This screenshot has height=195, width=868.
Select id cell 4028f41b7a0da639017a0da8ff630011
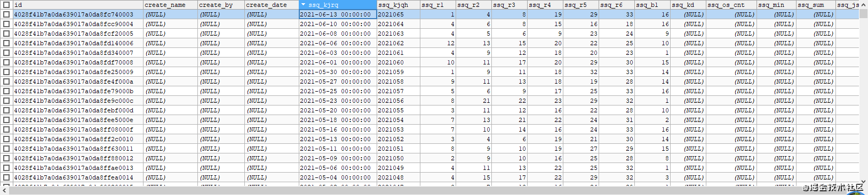point(78,149)
